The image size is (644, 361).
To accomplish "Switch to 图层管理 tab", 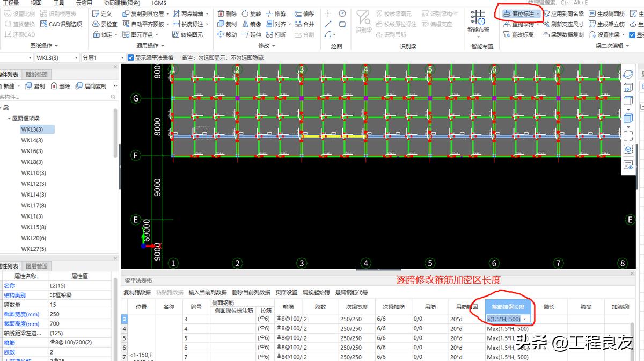I will [x=36, y=266].
